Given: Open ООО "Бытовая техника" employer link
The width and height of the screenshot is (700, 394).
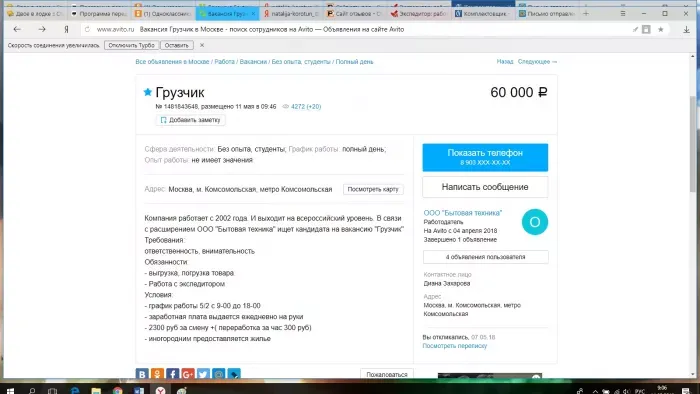Looking at the screenshot, I should click(x=462, y=213).
